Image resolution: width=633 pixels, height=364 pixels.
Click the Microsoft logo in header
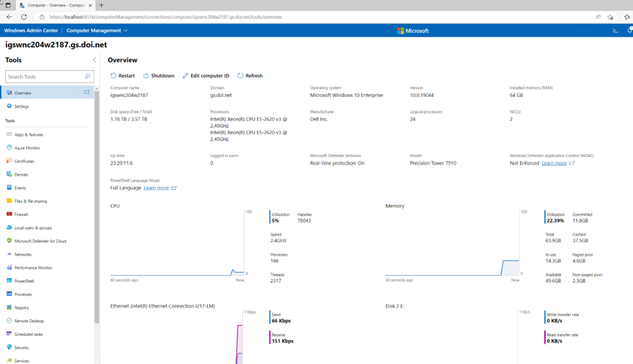pos(412,30)
